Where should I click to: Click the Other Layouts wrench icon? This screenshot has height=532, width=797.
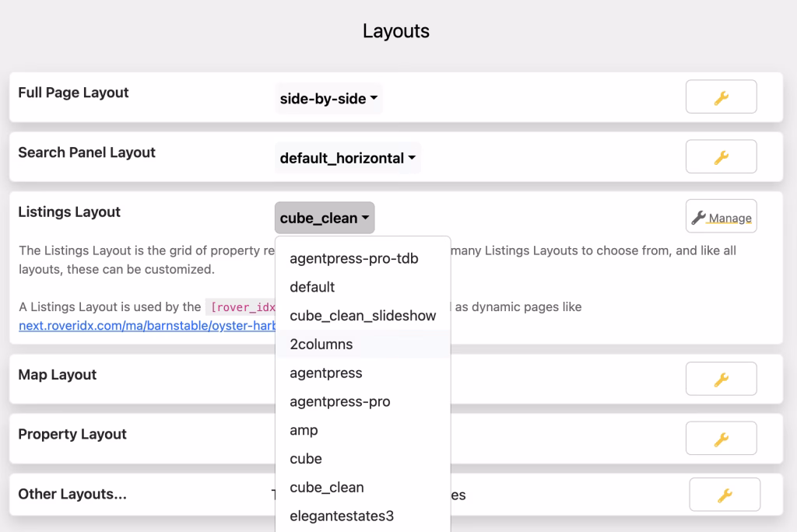(724, 495)
